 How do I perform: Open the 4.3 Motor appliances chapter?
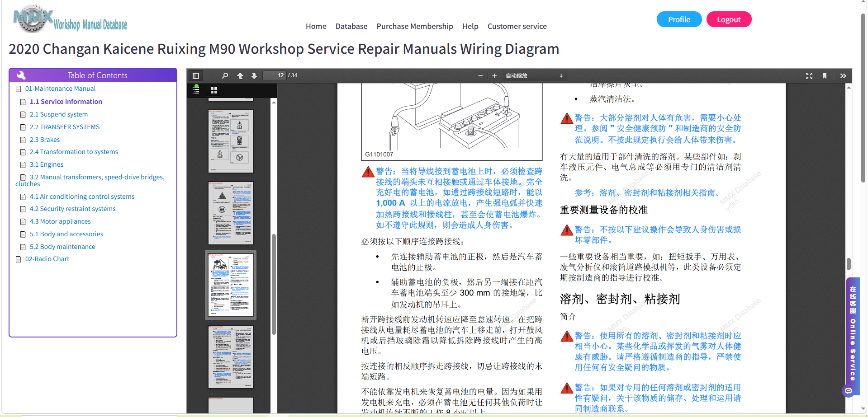[x=60, y=221]
